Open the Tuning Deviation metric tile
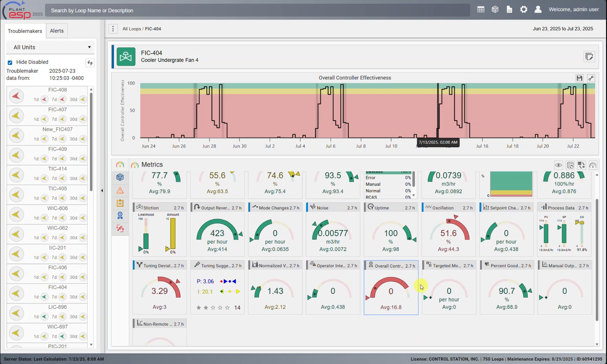The image size is (607, 364). pos(160,287)
